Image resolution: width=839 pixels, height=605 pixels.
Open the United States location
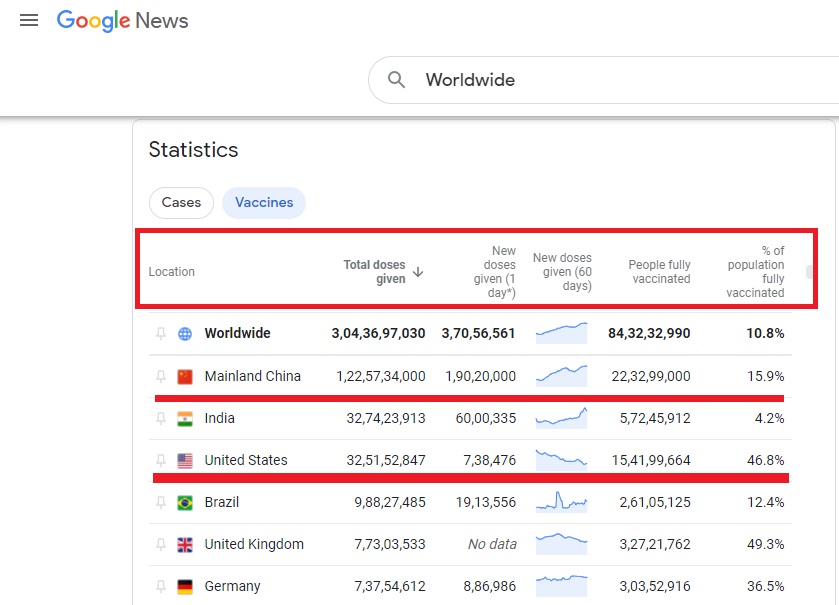point(246,460)
